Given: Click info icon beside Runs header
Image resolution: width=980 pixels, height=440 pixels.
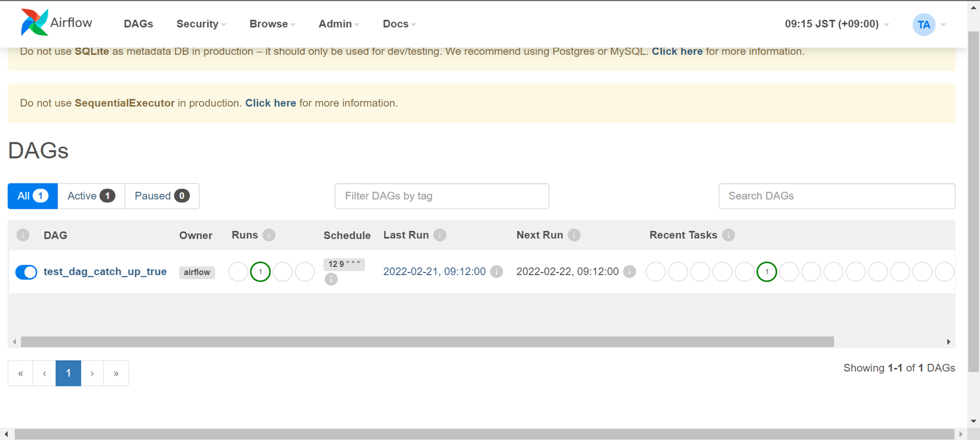Looking at the screenshot, I should [x=269, y=235].
